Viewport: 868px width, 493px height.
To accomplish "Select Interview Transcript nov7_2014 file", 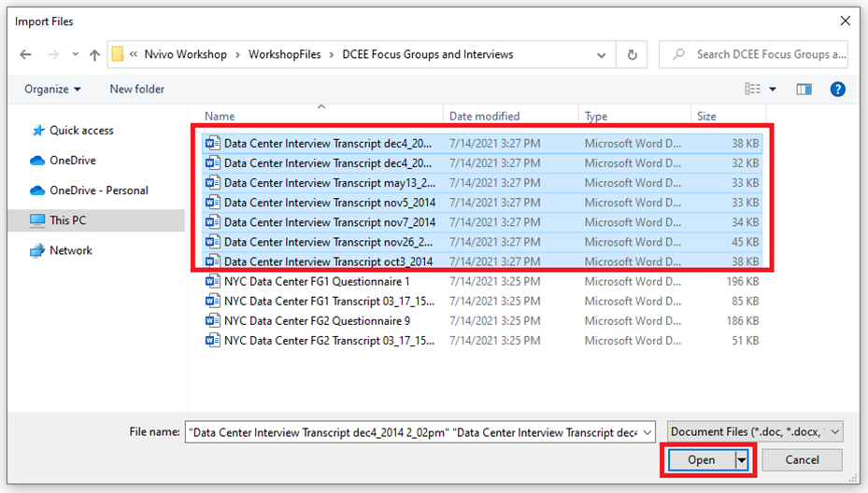I will 482,222.
